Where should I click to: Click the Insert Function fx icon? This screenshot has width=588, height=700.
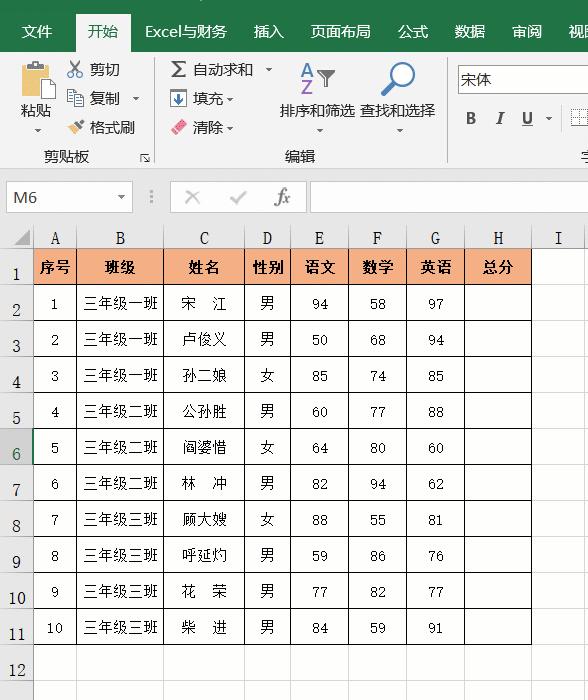(283, 197)
